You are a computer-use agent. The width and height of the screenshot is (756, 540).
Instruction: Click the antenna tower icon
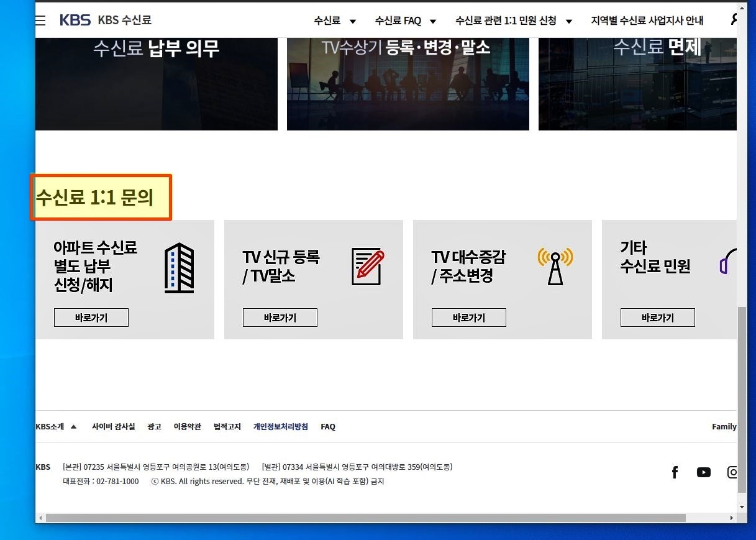pyautogui.click(x=555, y=266)
